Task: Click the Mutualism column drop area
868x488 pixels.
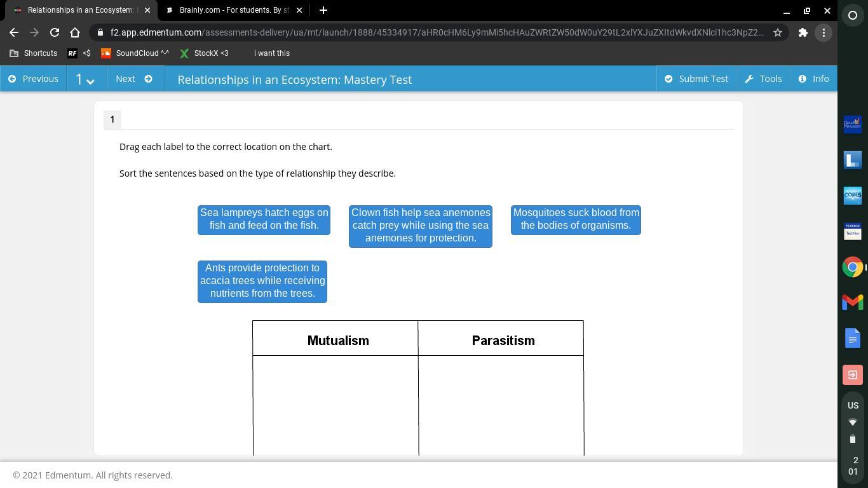Action: click(336, 405)
